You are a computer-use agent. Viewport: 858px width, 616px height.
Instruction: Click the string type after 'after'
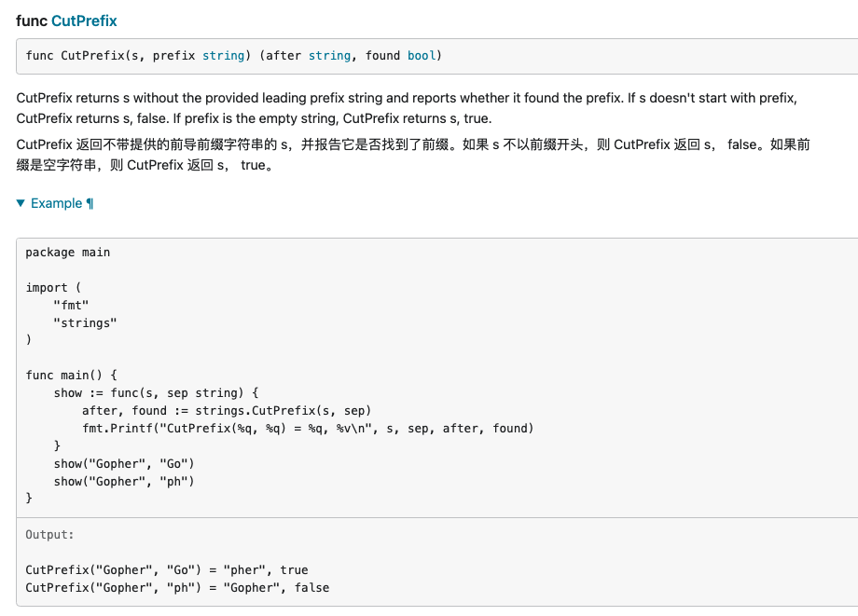[329, 56]
